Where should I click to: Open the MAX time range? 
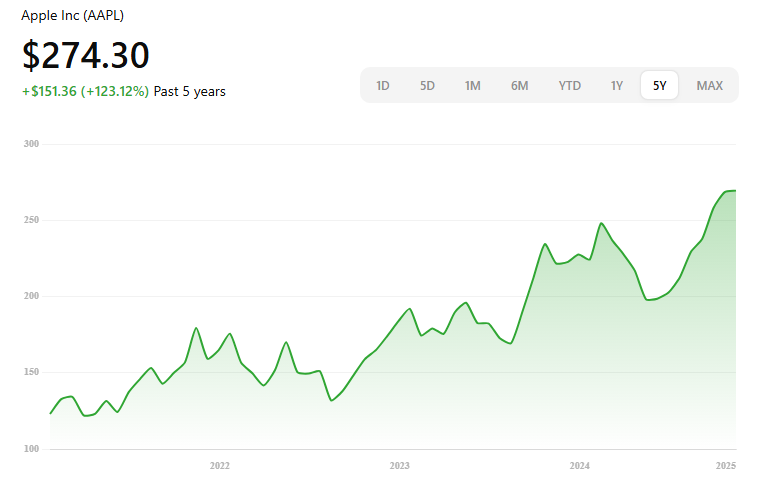[709, 86]
